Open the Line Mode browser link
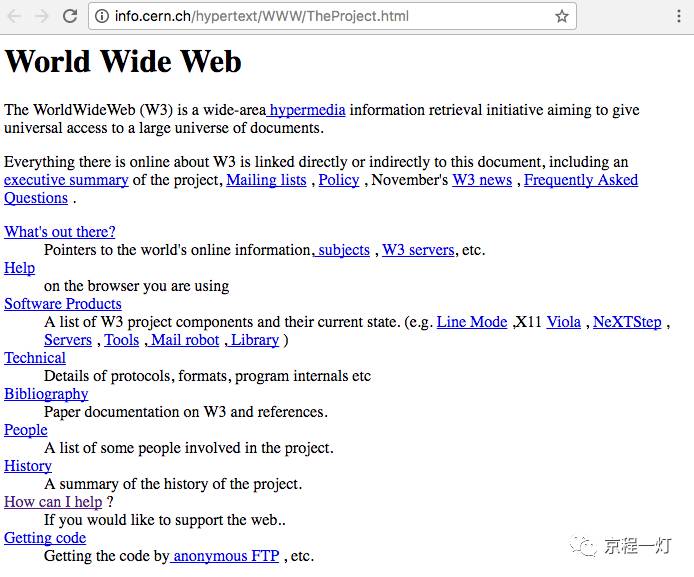The image size is (694, 577). click(x=472, y=322)
